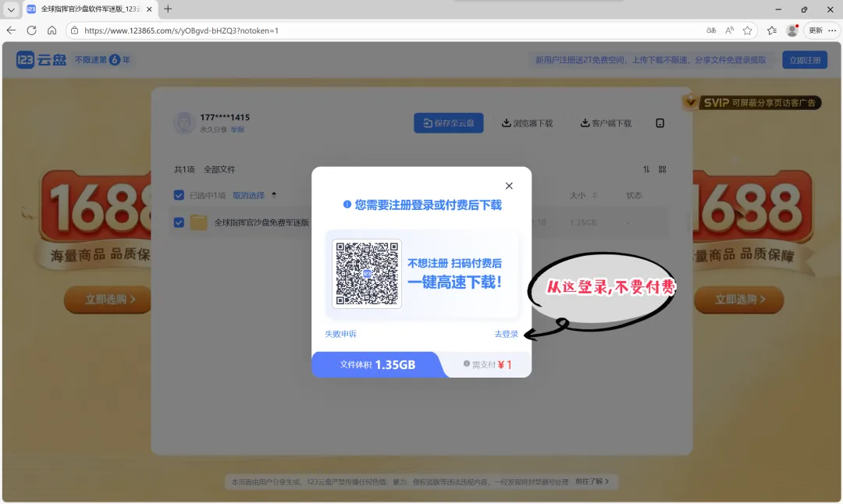Close the payment dialog with X
The image size is (843, 504).
[x=509, y=186]
